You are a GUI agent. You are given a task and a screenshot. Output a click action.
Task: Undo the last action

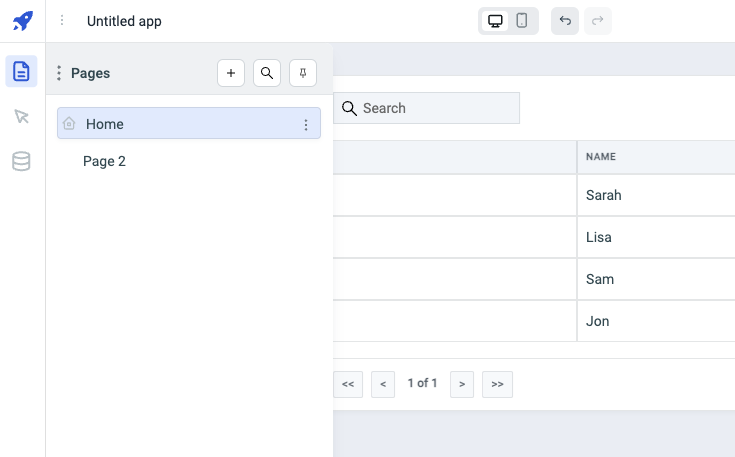[x=565, y=21]
